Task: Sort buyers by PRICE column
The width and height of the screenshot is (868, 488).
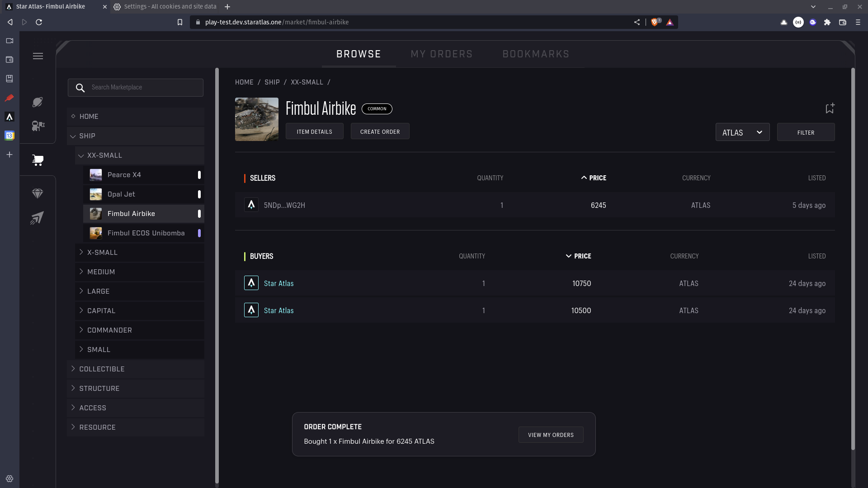Action: [x=578, y=256]
